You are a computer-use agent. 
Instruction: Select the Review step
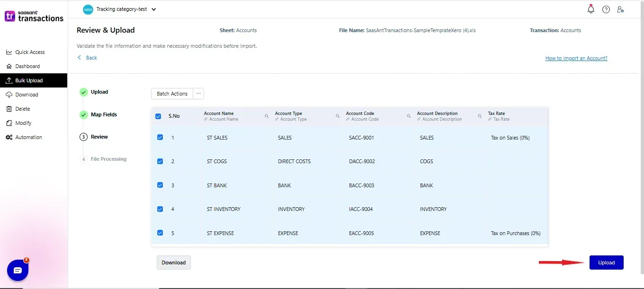click(94, 137)
